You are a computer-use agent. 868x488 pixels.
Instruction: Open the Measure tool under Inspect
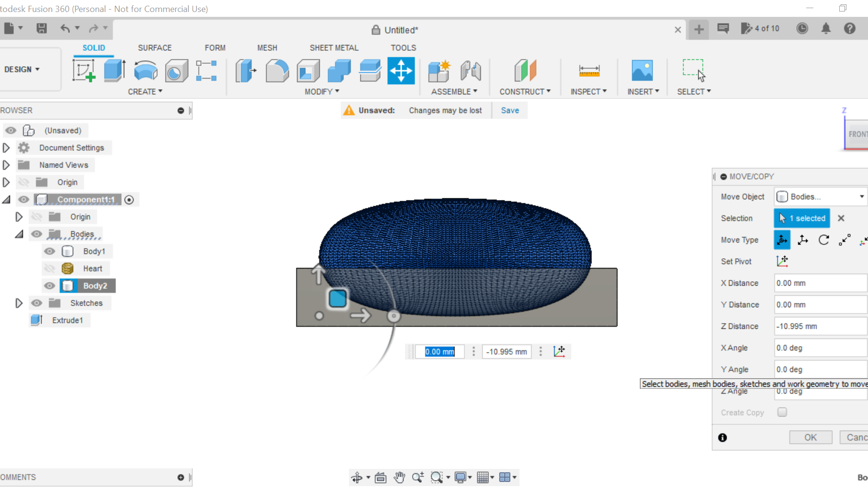point(589,70)
